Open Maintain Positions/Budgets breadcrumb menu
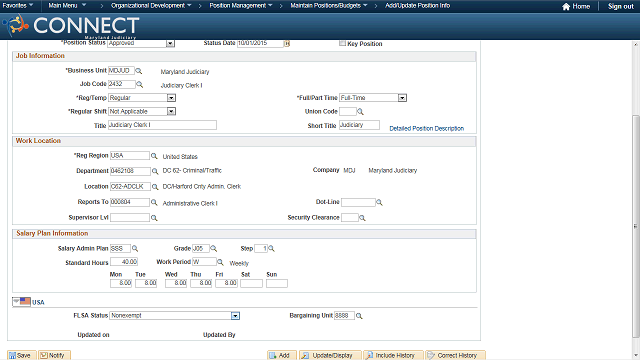Screen dimensions: 640x360 point(329,6)
